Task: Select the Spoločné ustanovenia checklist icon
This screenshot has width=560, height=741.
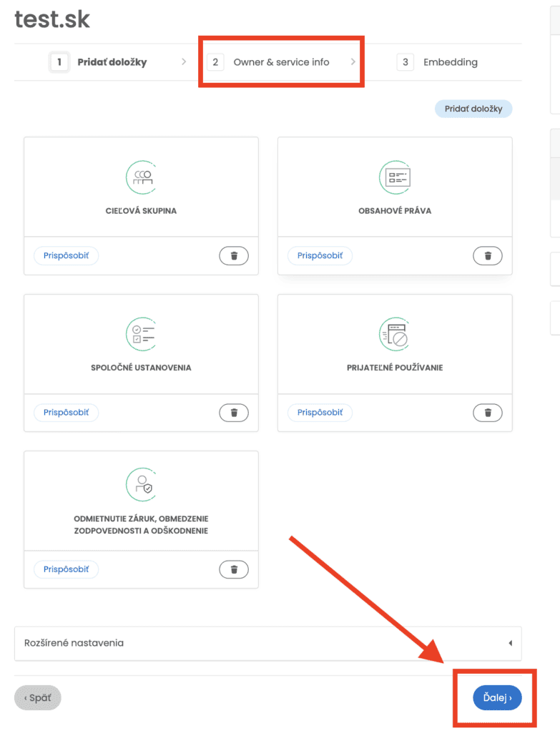Action: pyautogui.click(x=141, y=333)
